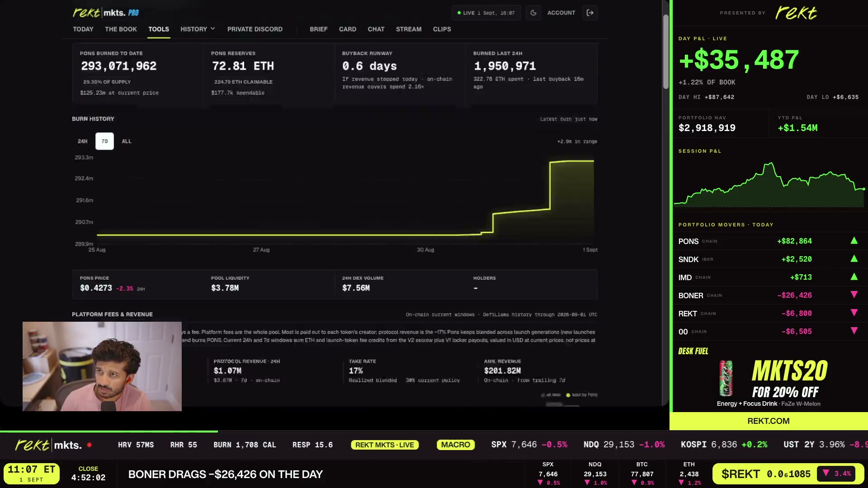Click the logout arrow icon
868x488 pixels.
click(x=590, y=13)
